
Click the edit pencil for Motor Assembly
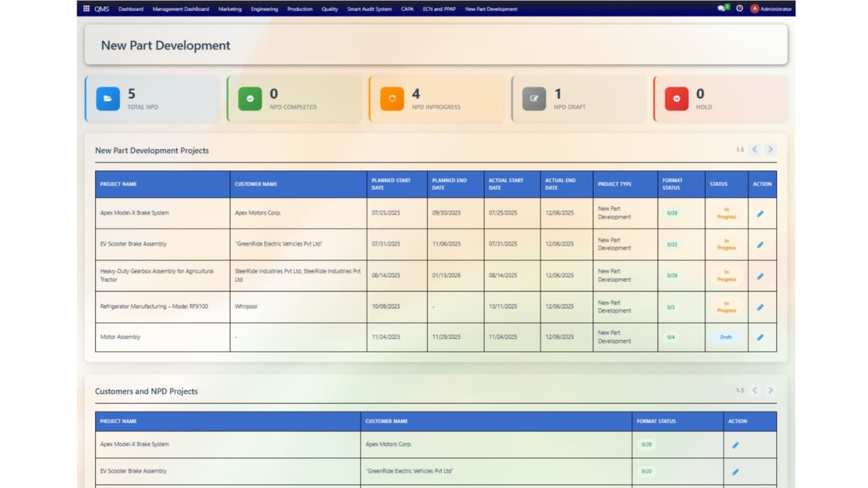coord(760,337)
